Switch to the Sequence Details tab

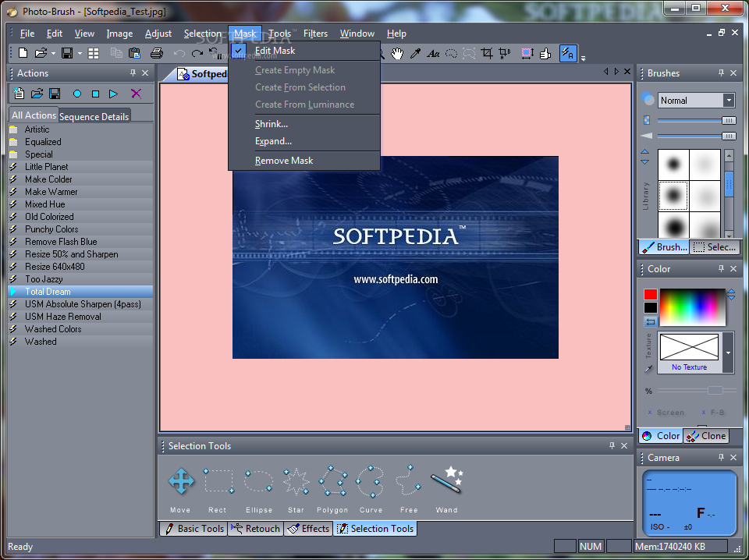point(94,116)
